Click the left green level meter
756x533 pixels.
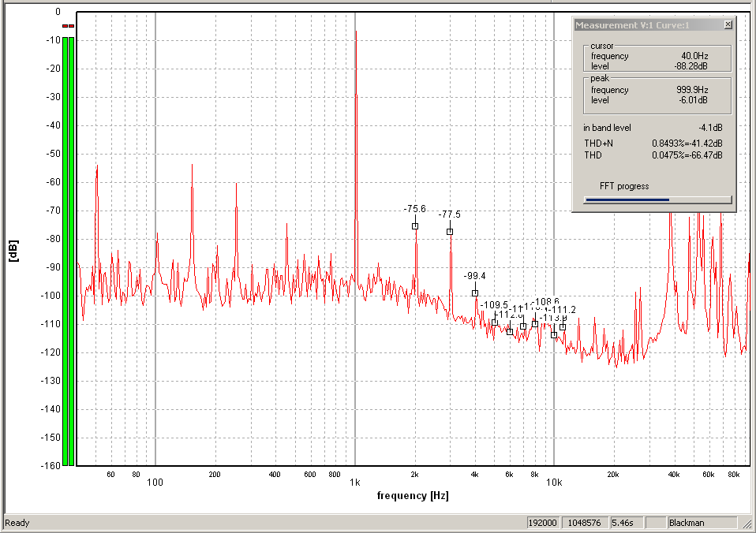click(x=65, y=251)
